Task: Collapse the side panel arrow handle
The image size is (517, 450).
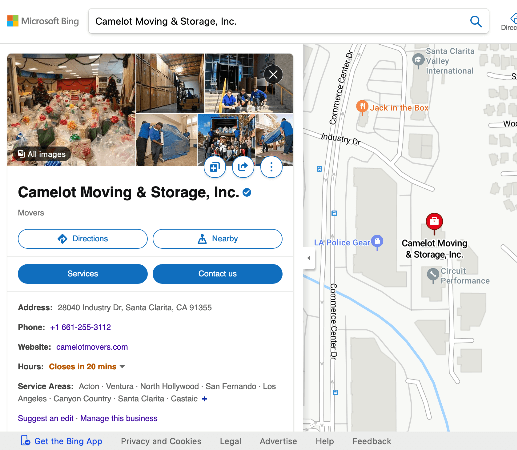Action: 309,258
